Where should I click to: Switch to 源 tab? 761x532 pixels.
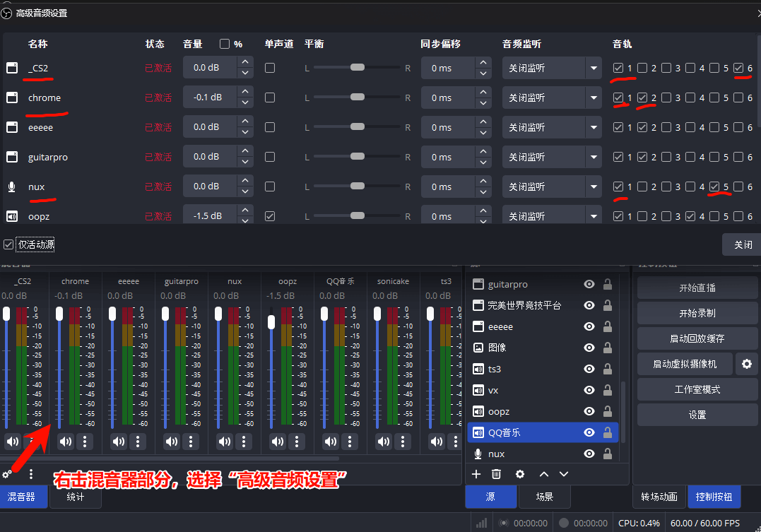(x=490, y=497)
